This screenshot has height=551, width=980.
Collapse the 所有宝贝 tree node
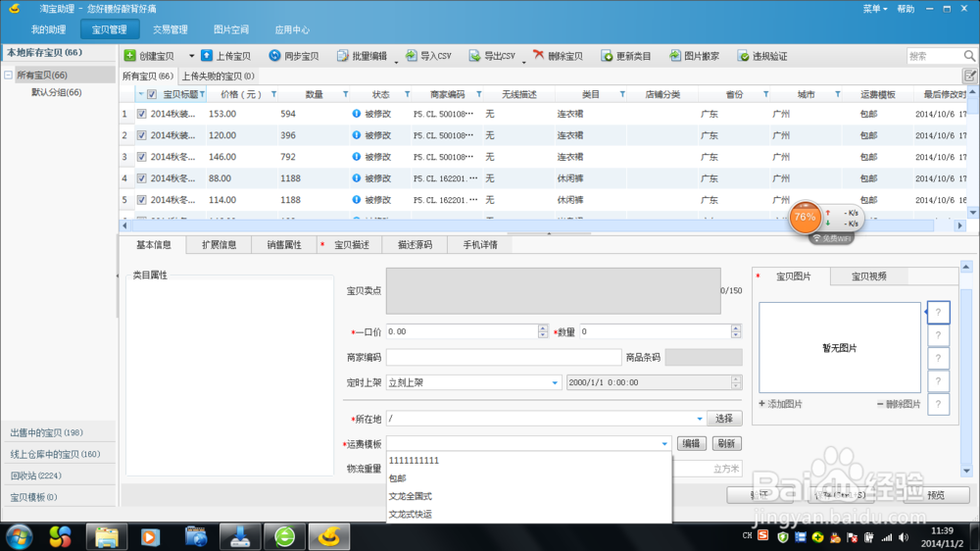pos(8,75)
